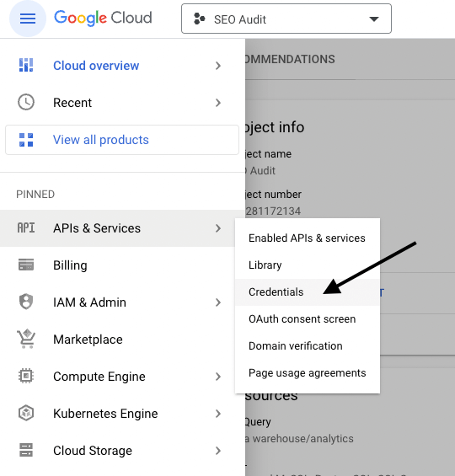Click the Kubernetes Engine cube icon
This screenshot has height=476, width=455.
[x=26, y=413]
